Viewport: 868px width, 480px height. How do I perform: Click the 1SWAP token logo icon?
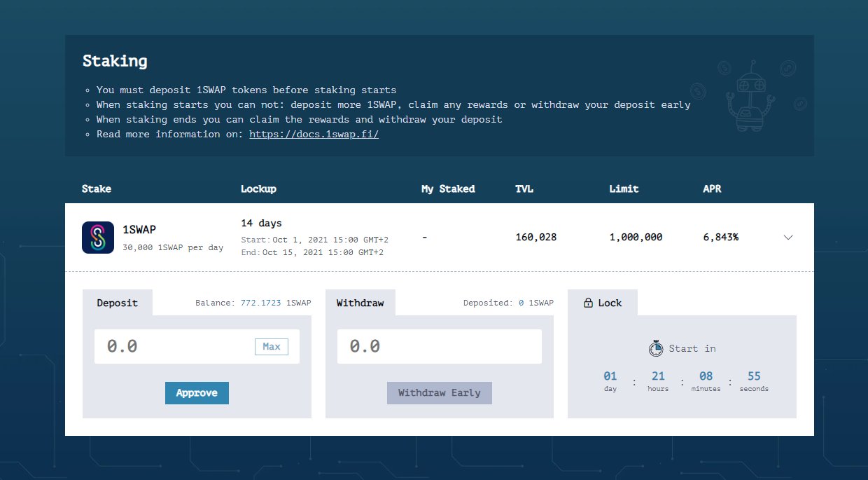tap(97, 238)
